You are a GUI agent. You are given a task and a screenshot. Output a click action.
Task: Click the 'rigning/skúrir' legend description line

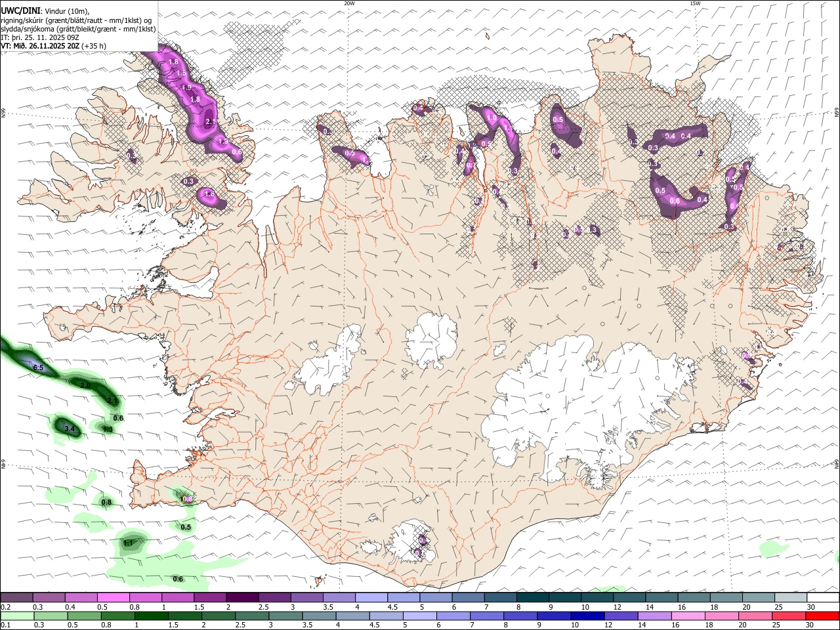point(76,20)
